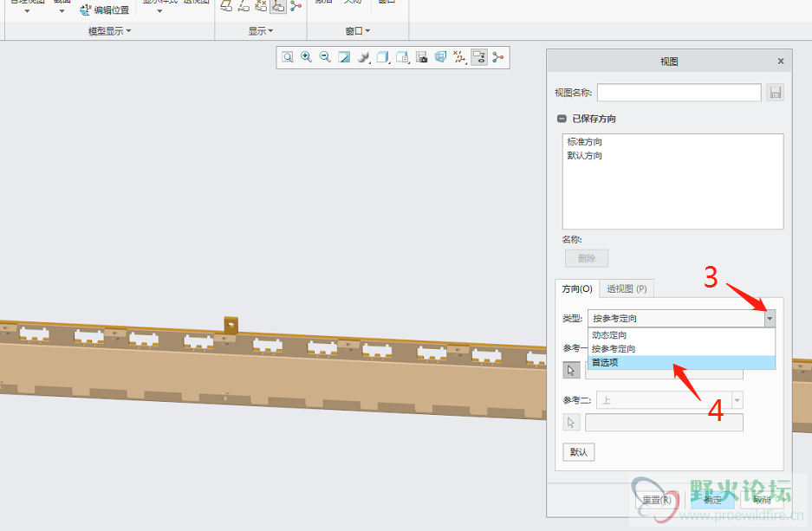
Task: Expand the 模型显示 ribbon group
Action: (x=109, y=31)
